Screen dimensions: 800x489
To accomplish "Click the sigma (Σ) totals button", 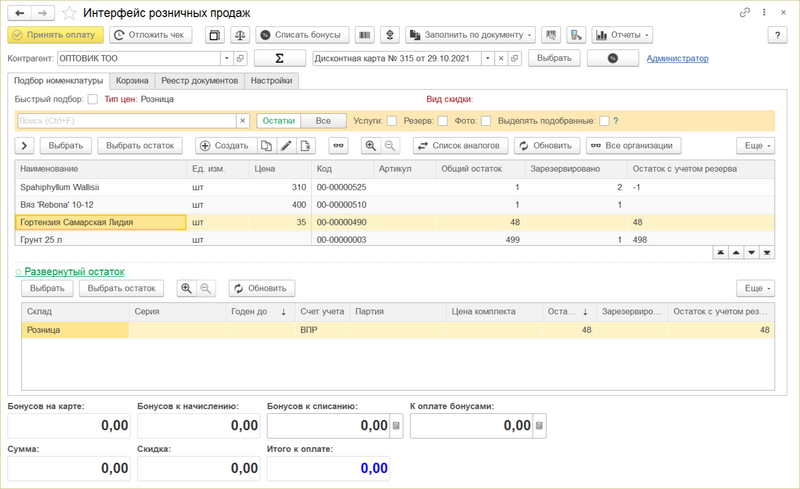I will click(279, 58).
